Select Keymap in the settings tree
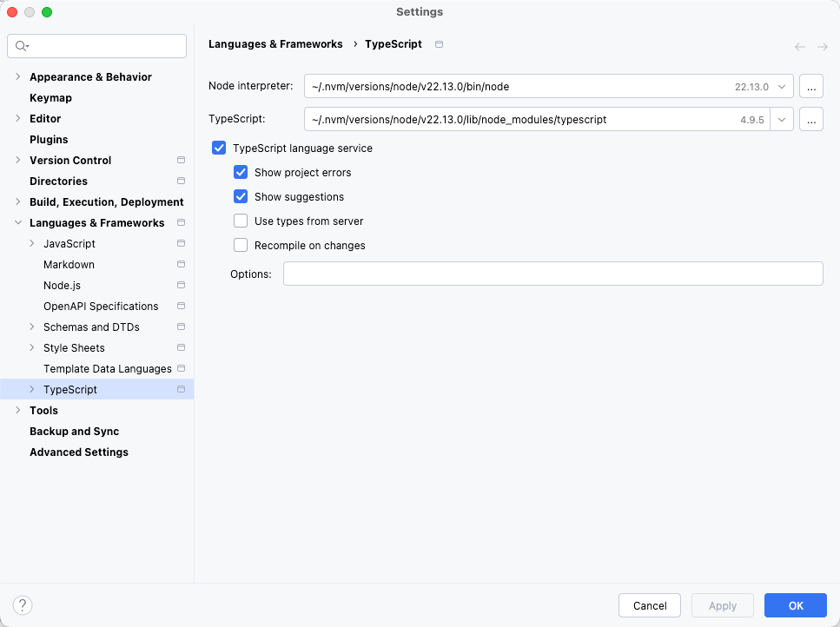This screenshot has width=840, height=627. pyautogui.click(x=50, y=98)
